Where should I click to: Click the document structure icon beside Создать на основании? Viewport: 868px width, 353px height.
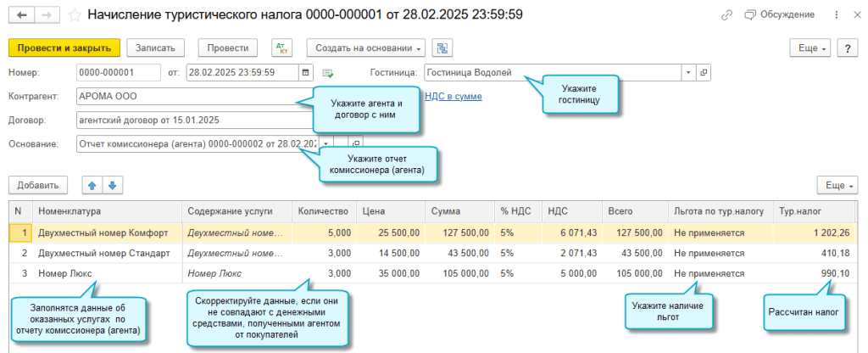tap(442, 48)
